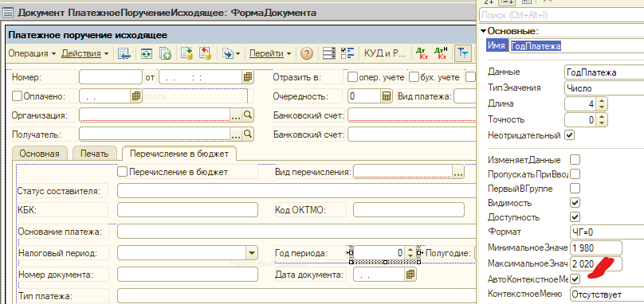
Task: Open the Перейти toolbar menu
Action: tap(271, 53)
